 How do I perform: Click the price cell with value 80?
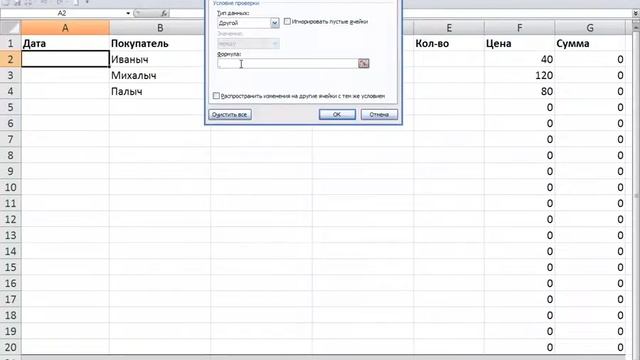click(520, 91)
